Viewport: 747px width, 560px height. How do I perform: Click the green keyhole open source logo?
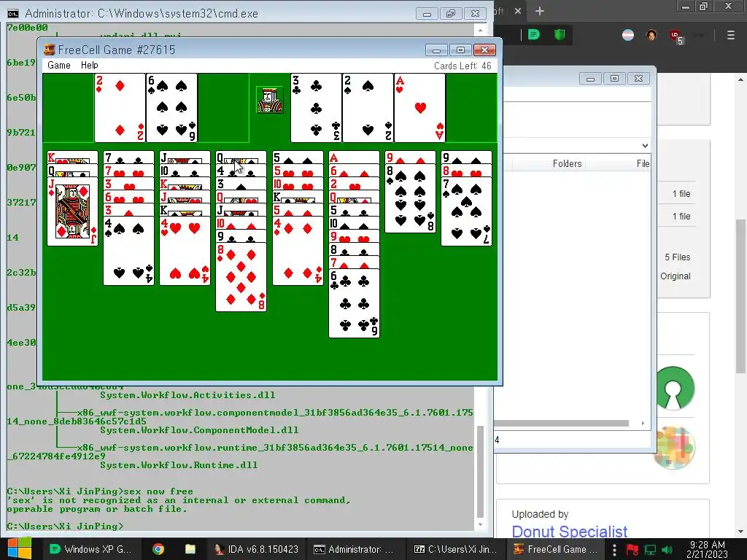(673, 388)
